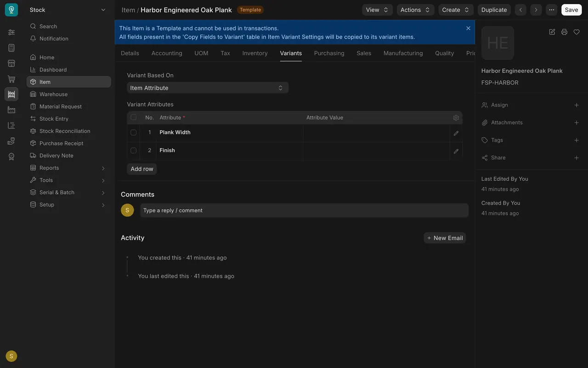Viewport: 588px width, 368px height.
Task: Select the Finish row checkbox
Action: coord(134,150)
